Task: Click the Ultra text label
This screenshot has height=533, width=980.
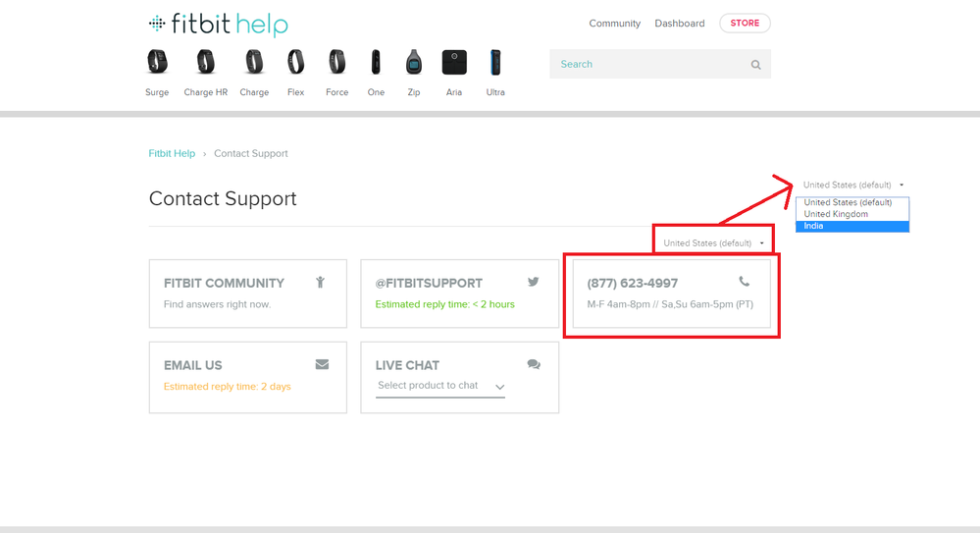Action: click(x=495, y=92)
